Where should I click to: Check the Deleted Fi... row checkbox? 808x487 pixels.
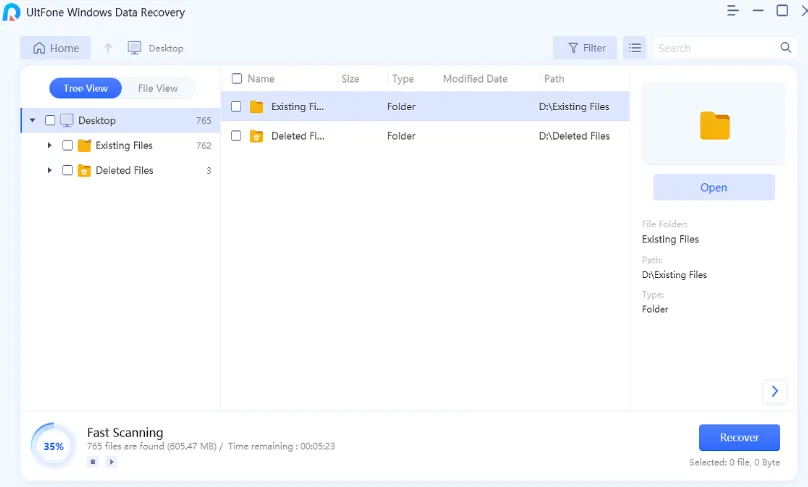click(236, 136)
